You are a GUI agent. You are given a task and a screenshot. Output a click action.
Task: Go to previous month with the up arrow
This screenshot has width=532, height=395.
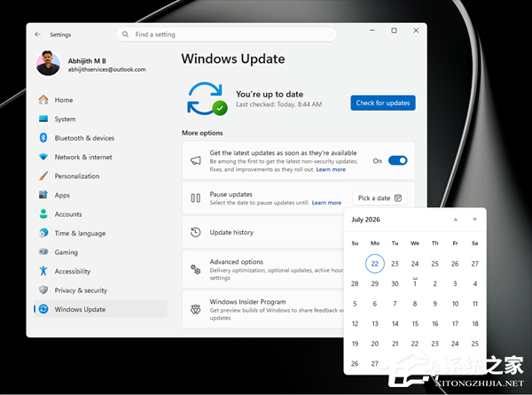click(x=456, y=220)
